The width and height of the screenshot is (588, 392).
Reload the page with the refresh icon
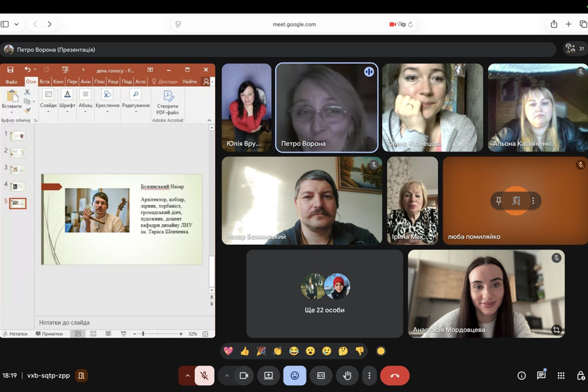tap(411, 24)
